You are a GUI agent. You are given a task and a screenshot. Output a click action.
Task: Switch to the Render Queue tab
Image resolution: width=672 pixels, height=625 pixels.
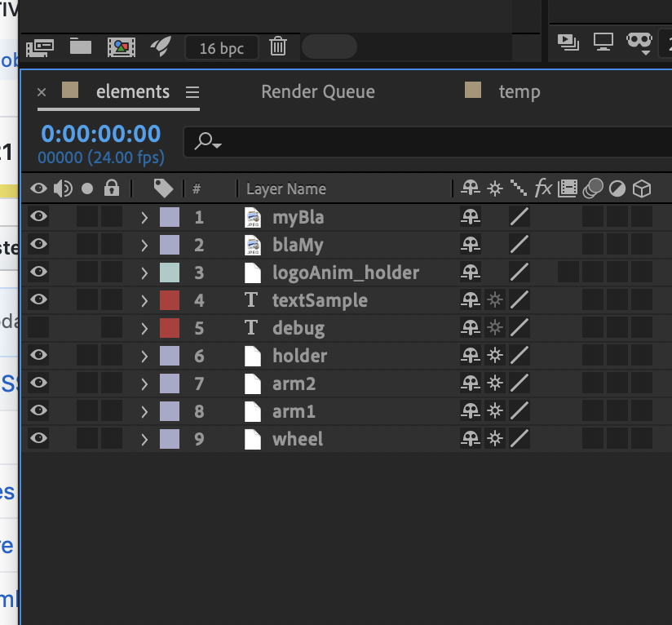[x=317, y=91]
